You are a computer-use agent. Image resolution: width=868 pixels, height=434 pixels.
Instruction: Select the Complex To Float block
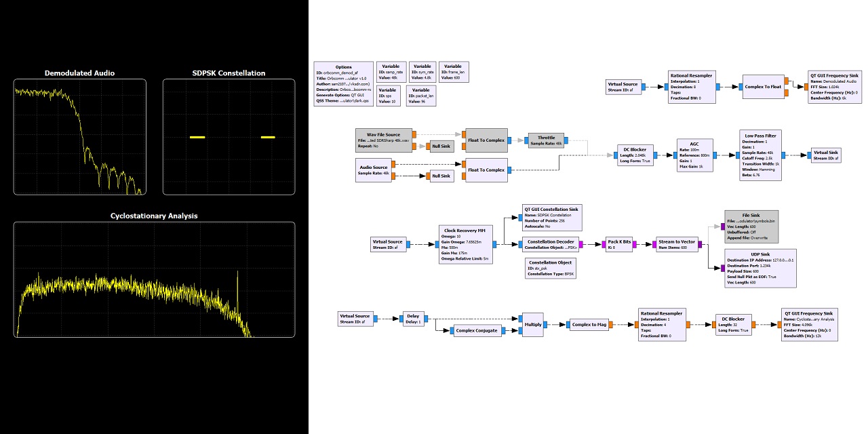(x=763, y=87)
